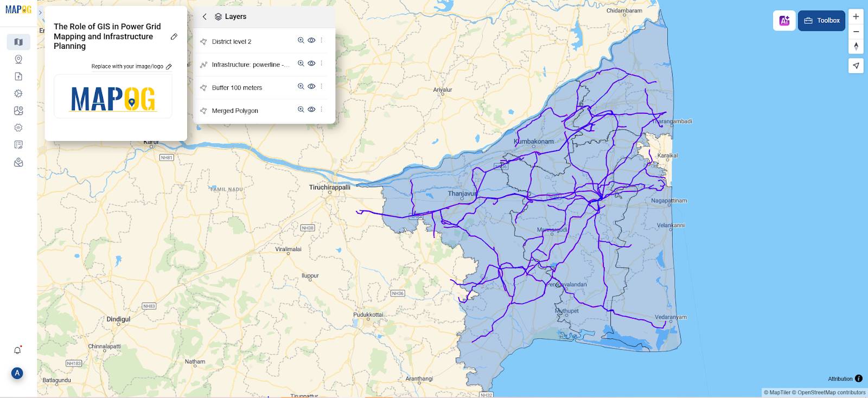Select the Merged Polygon layer name
The image size is (868, 398).
click(235, 111)
